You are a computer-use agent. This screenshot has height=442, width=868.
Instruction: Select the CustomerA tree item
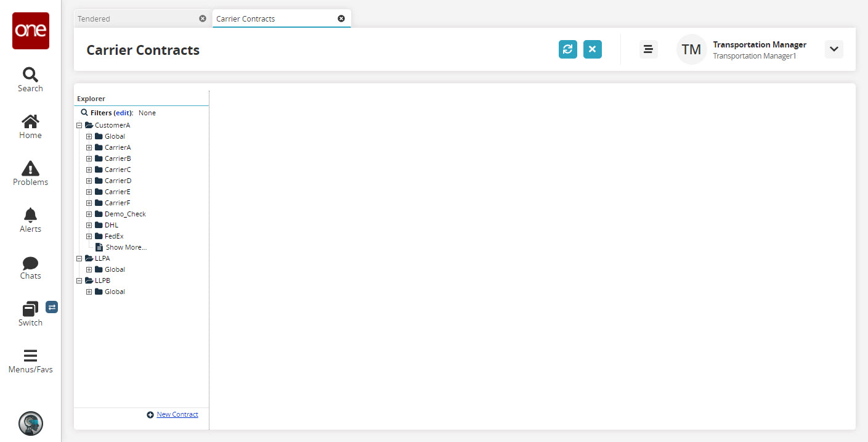pos(112,125)
